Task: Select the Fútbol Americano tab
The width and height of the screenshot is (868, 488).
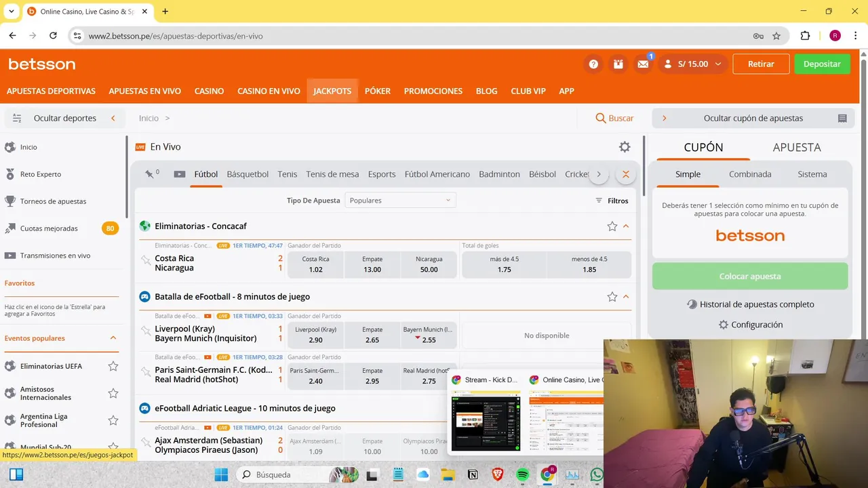Action: click(437, 174)
